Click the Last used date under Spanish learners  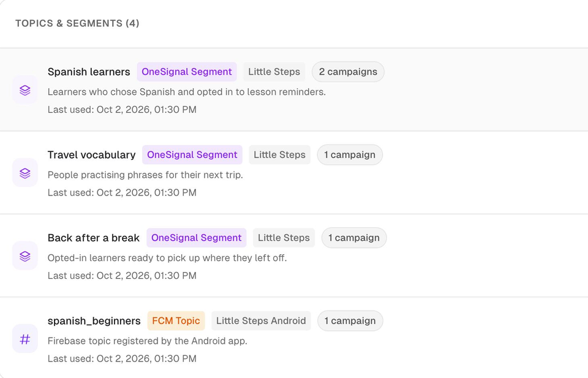(x=122, y=110)
